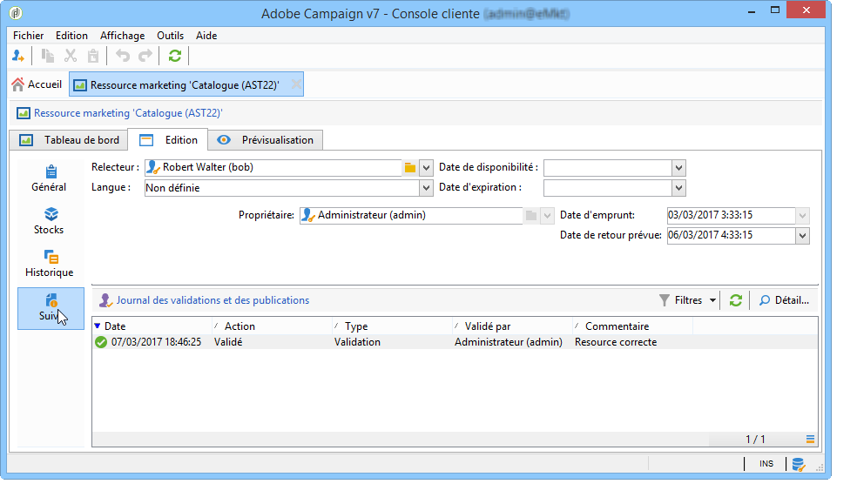Click the Relecteur field Robert Walter (bob)
The height and width of the screenshot is (504, 857).
(x=273, y=168)
